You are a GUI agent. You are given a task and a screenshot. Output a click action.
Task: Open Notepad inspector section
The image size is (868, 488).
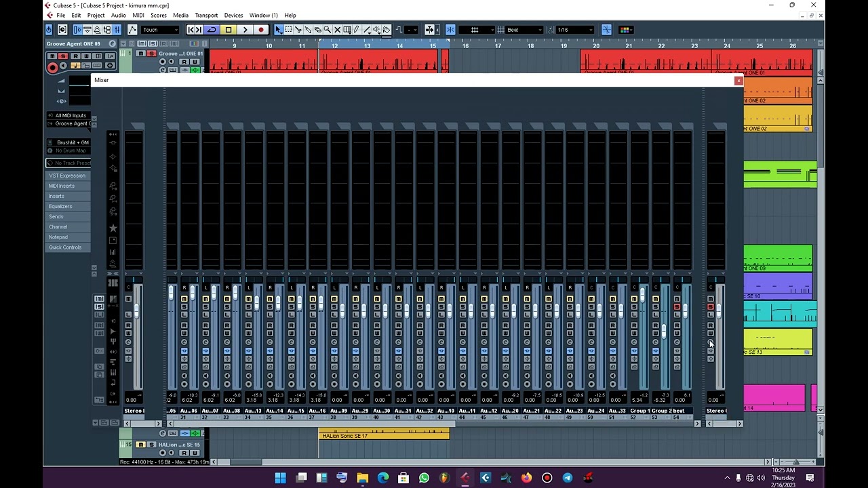pyautogui.click(x=67, y=237)
